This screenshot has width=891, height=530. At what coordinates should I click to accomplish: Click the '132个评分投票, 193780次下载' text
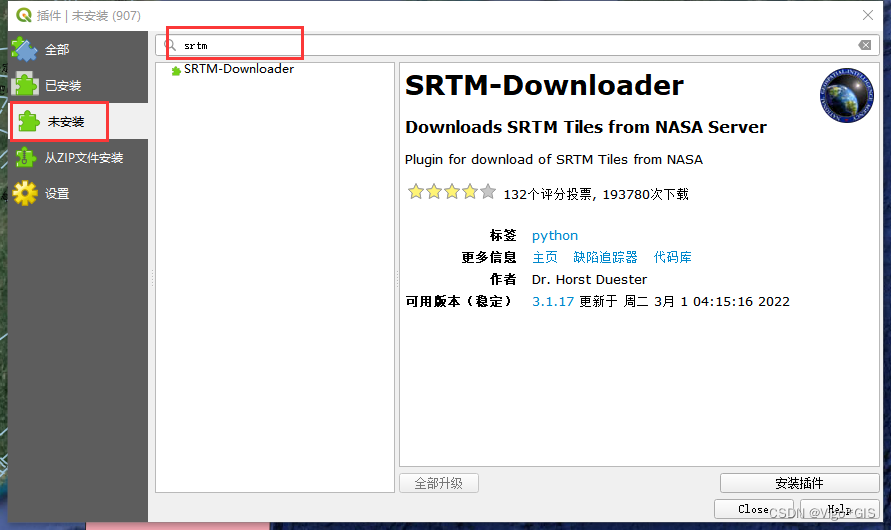[596, 194]
